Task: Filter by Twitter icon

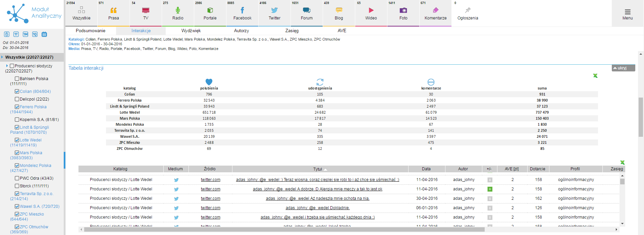Action: point(274,10)
